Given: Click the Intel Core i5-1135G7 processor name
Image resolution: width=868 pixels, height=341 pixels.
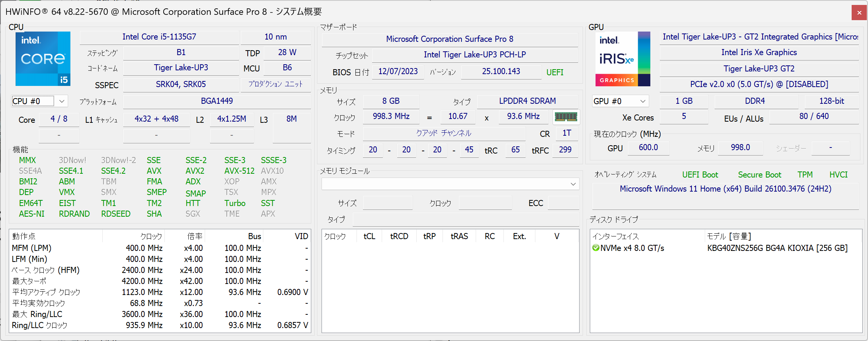Looking at the screenshot, I should click(159, 37).
